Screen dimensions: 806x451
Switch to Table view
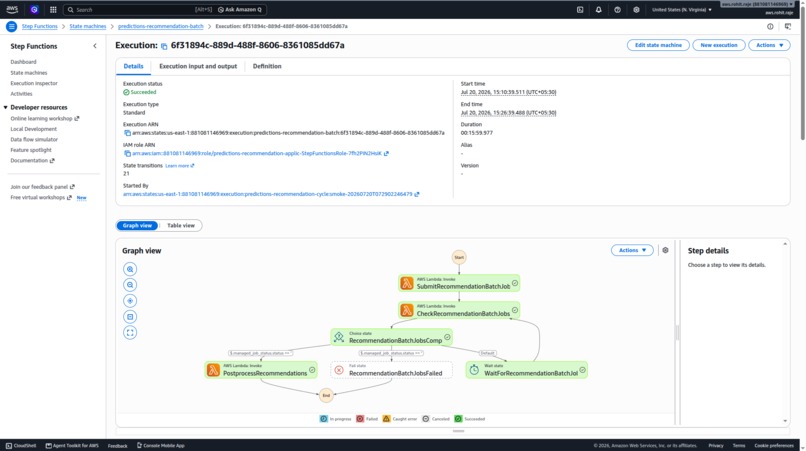tap(181, 225)
